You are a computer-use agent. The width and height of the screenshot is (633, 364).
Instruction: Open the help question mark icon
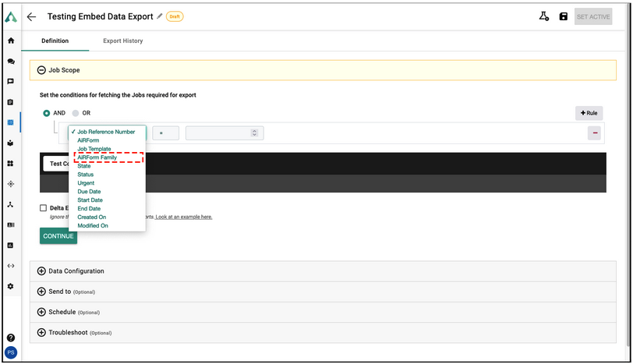point(11,337)
